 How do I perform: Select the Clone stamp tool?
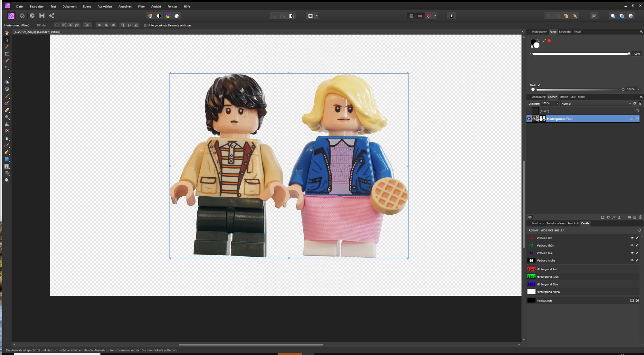pyautogui.click(x=7, y=124)
